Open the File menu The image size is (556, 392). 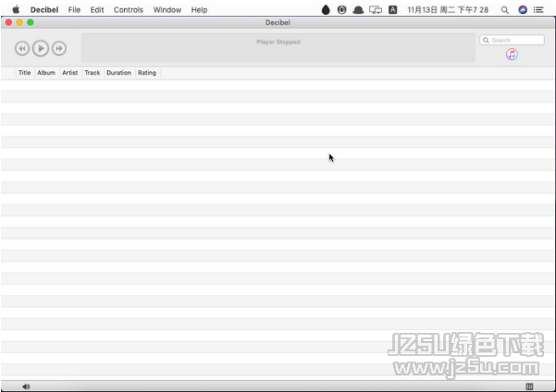[x=74, y=9]
